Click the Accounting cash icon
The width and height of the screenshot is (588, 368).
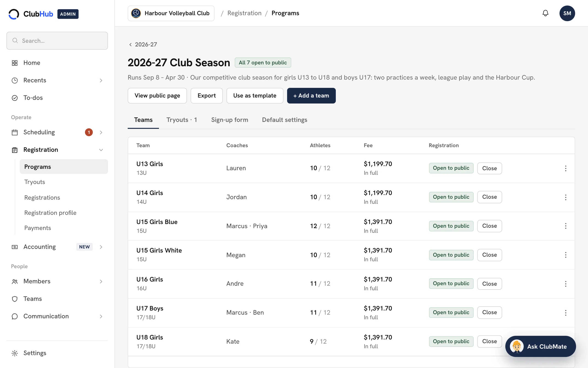tap(14, 247)
